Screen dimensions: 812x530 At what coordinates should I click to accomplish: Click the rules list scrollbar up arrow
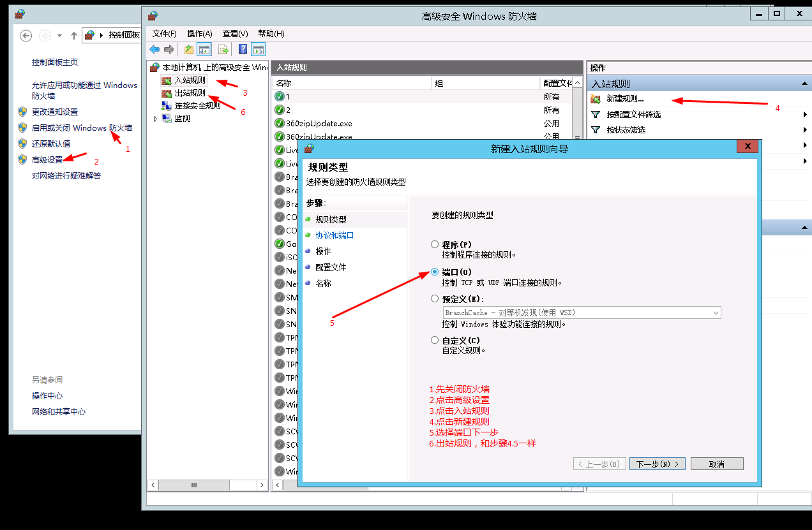(x=577, y=83)
